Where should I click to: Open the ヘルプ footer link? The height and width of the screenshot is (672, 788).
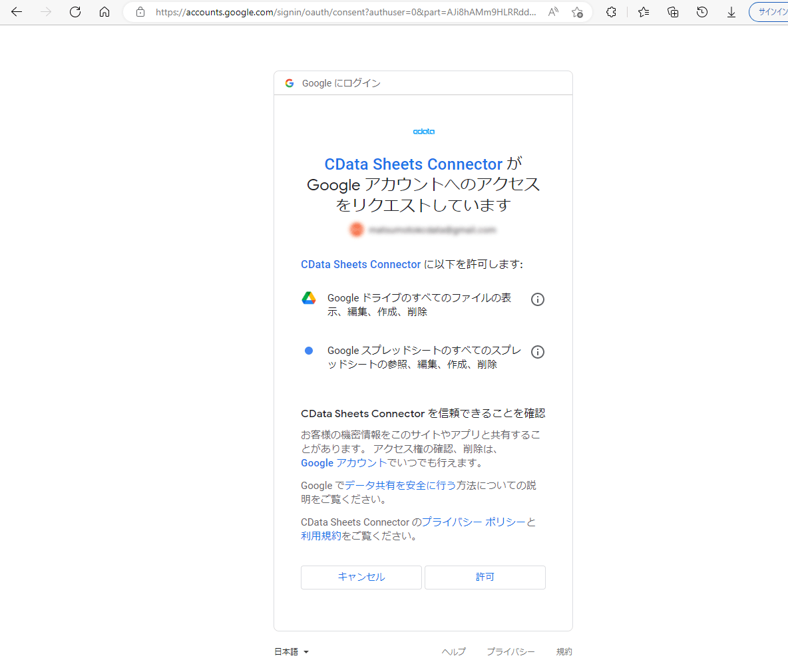point(453,651)
